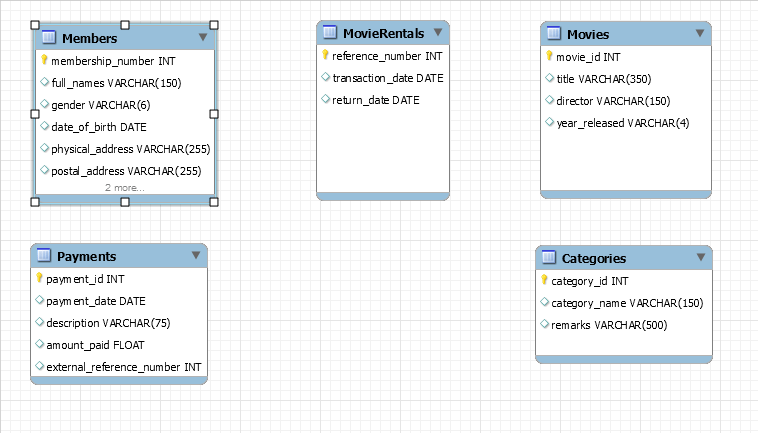758x433 pixels.
Task: Click the Payments table icon
Action: pyautogui.click(x=44, y=256)
